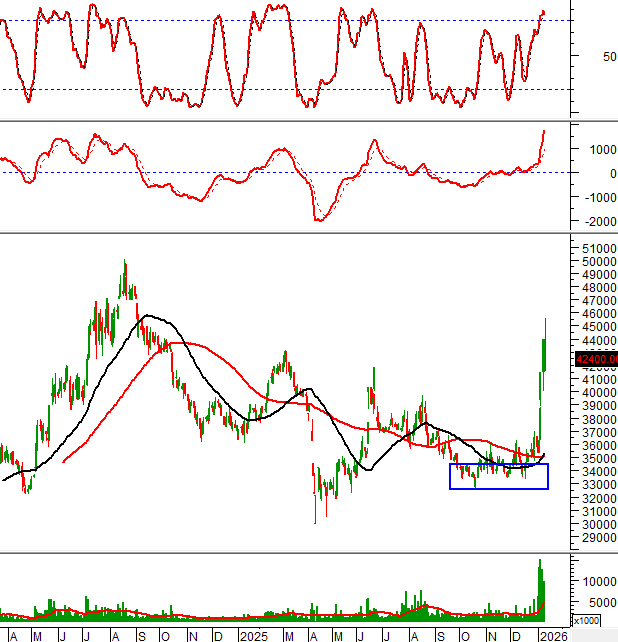Click the 2025 year label on time axis

pos(251,635)
